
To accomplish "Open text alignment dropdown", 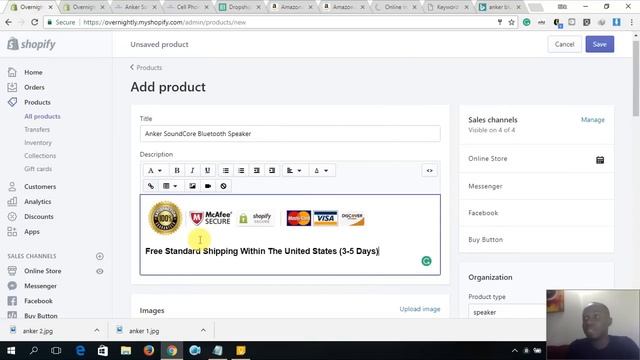I will coord(294,171).
